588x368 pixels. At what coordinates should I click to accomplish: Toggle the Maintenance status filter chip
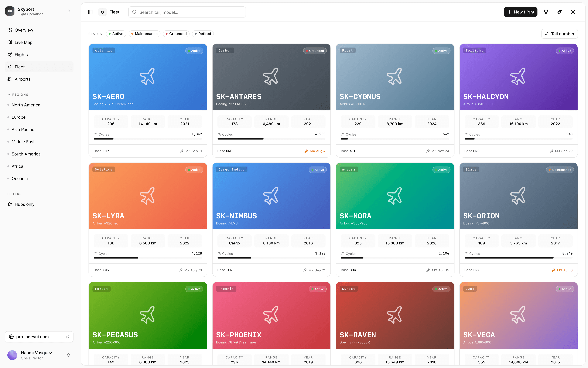tap(144, 34)
